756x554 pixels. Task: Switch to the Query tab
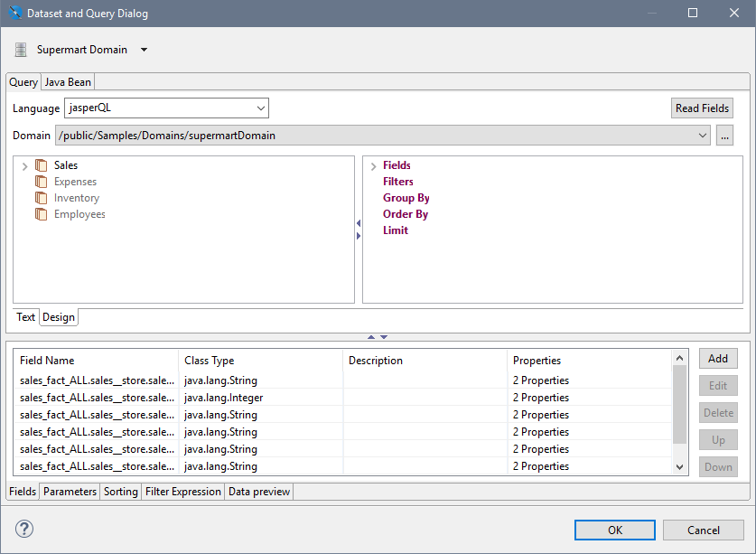23,82
